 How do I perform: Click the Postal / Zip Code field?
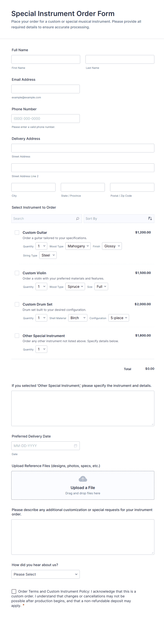coord(132,187)
